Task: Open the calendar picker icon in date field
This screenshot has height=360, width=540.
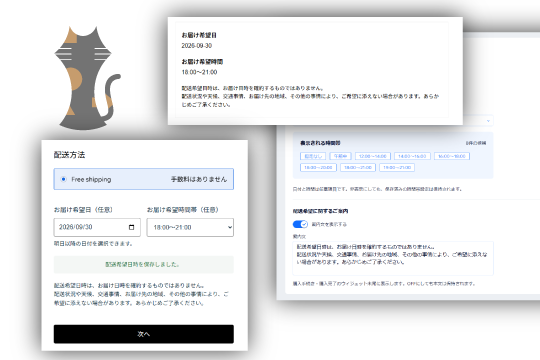Action: coord(131,227)
